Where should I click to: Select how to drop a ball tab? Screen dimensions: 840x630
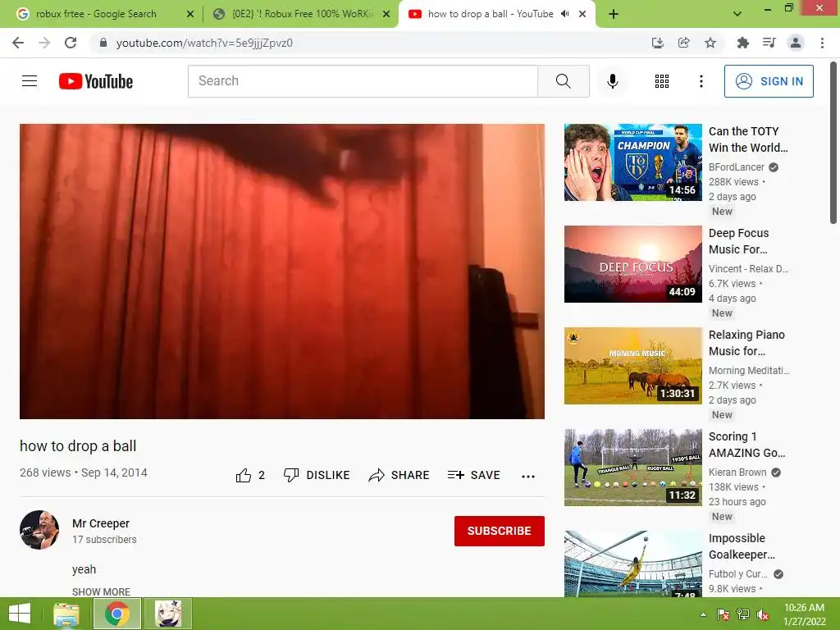coord(491,14)
